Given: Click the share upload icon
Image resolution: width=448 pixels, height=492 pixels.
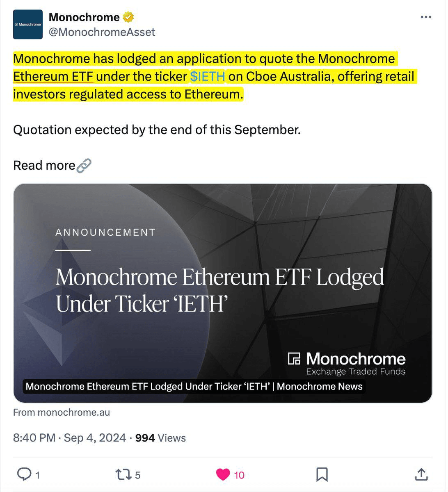Looking at the screenshot, I should pos(421,474).
